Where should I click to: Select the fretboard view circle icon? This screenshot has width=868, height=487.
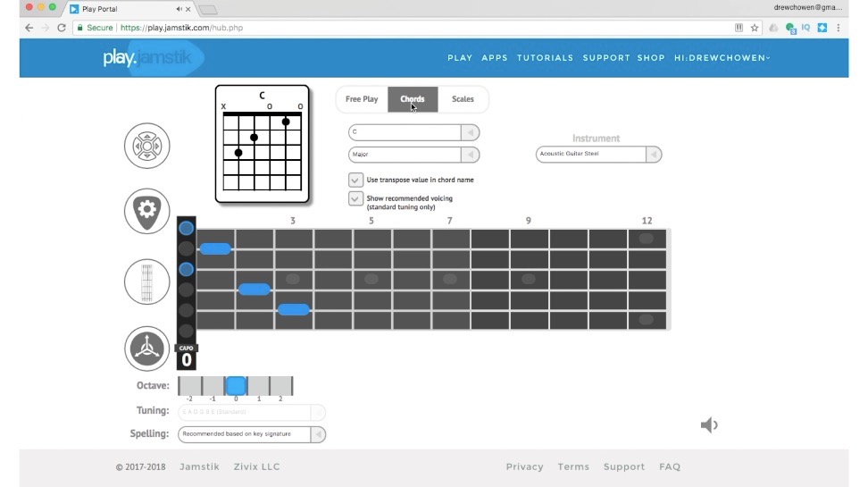tap(146, 281)
